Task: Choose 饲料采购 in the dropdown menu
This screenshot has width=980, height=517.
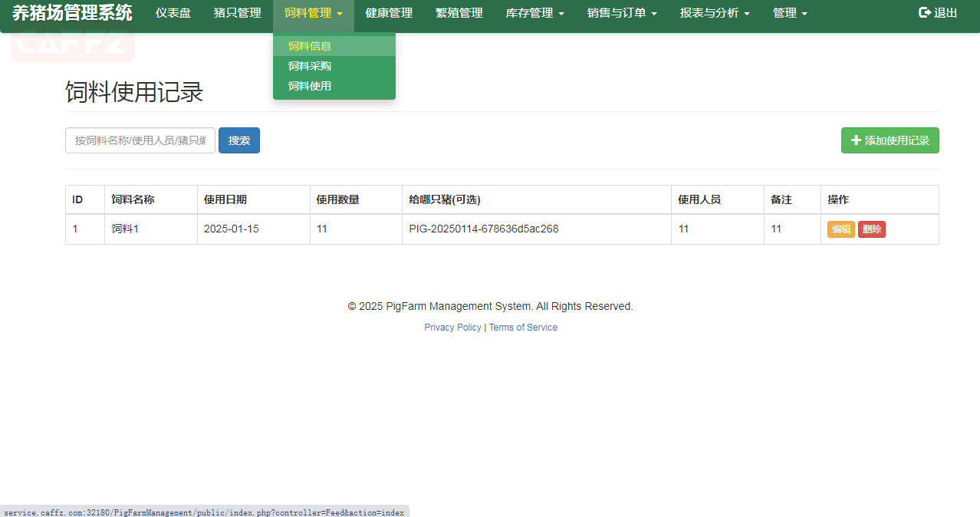Action: click(x=310, y=66)
